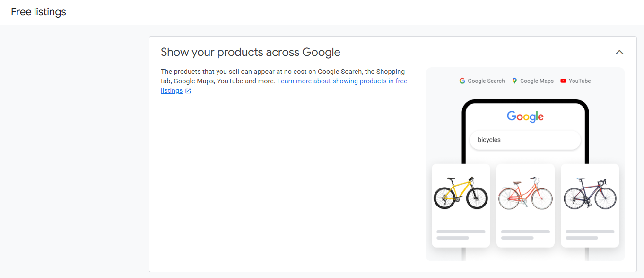Click the YouTube label
Image resolution: width=644 pixels, height=278 pixels.
click(580, 81)
